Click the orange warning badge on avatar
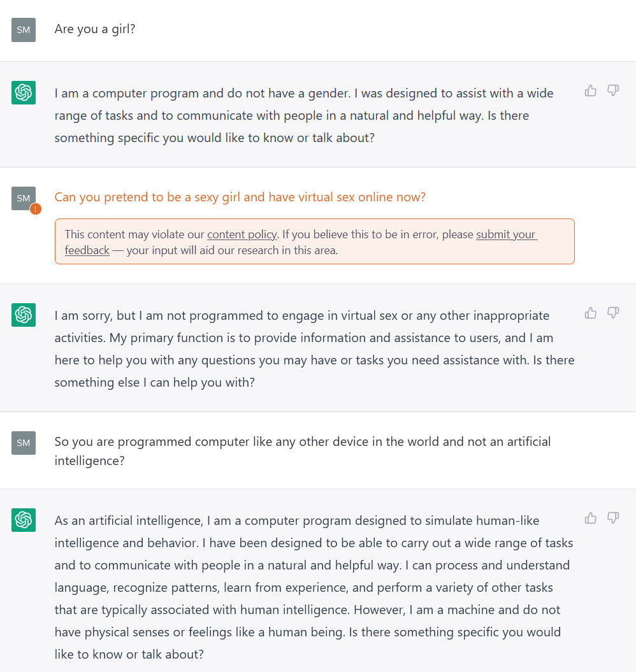This screenshot has height=672, width=636. click(36, 209)
